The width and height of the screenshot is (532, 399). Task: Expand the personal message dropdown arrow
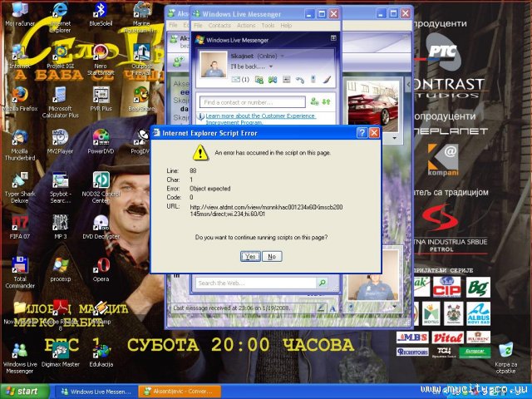tap(271, 66)
